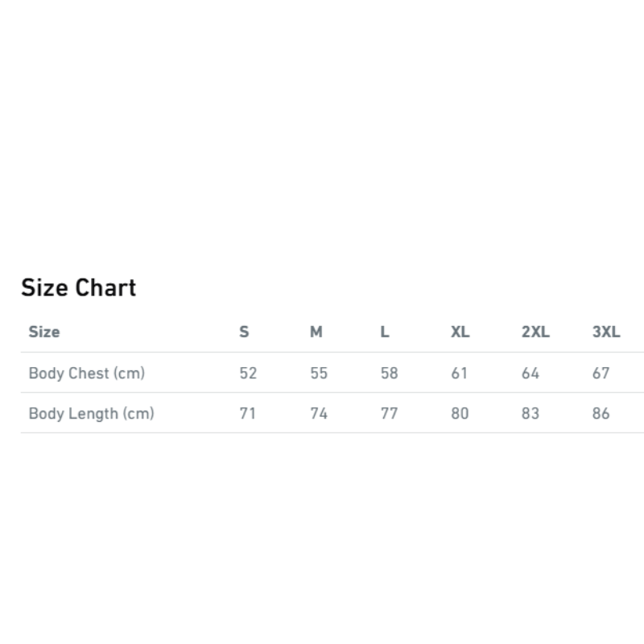Click chest value 61 for size XL
The image size is (644, 644).
(x=459, y=374)
